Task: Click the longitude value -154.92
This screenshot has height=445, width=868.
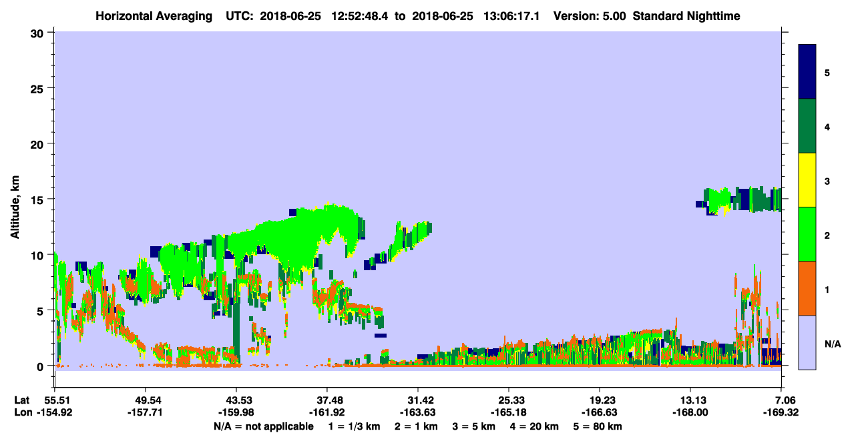Action: tap(54, 412)
